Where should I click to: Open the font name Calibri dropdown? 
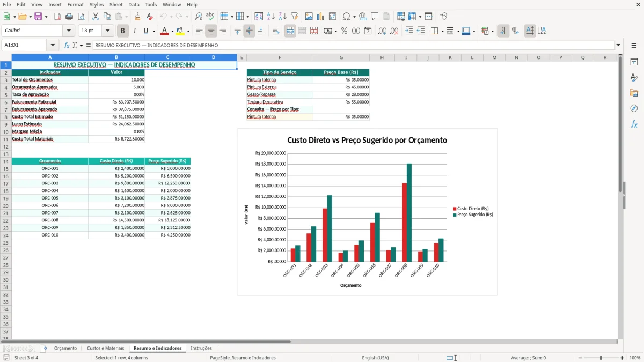click(69, 31)
